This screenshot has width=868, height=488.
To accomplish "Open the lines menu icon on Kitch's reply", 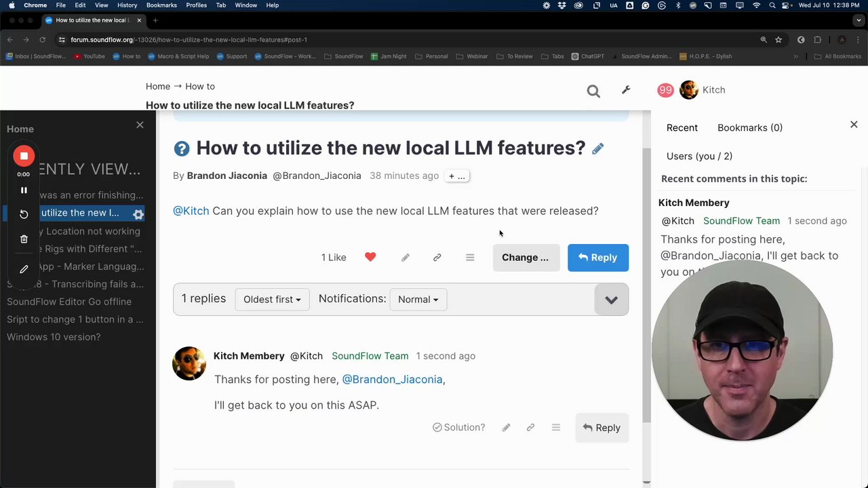I will 556,428.
